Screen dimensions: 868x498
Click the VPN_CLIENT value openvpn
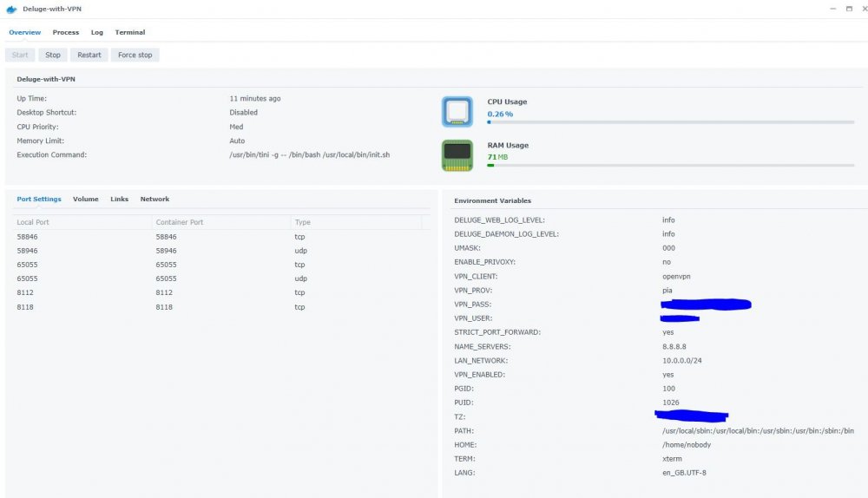click(676, 276)
